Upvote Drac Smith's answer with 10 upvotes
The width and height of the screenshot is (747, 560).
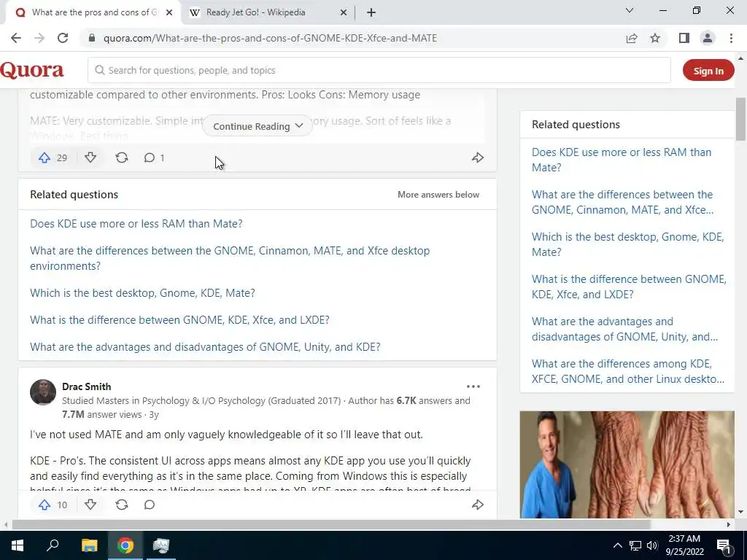click(44, 505)
